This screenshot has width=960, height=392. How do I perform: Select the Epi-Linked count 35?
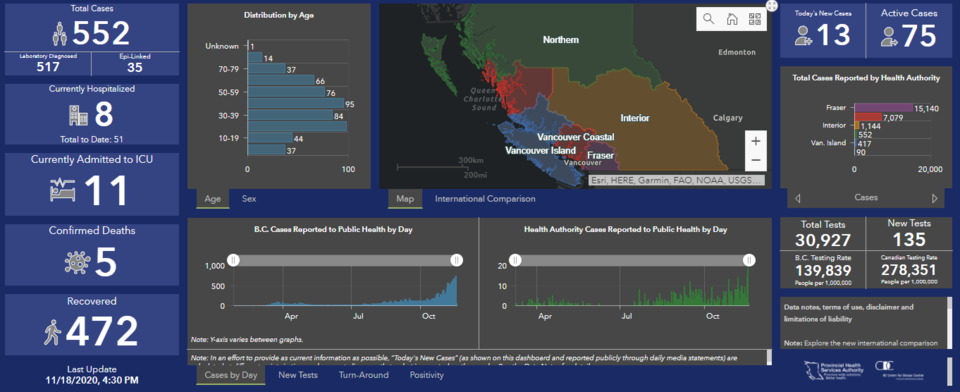135,67
